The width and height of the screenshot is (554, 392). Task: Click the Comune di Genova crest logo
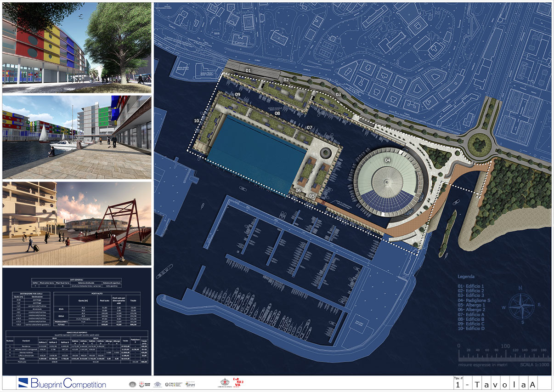224,383
